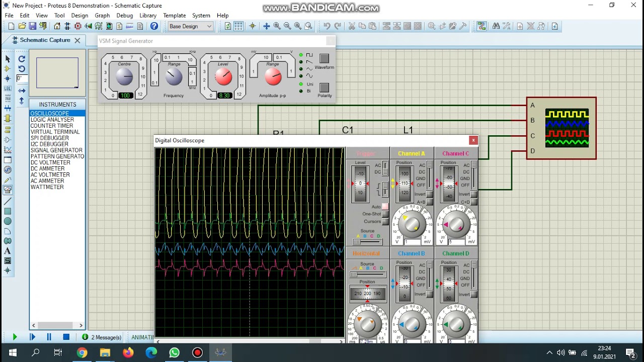Create a new project with toolbar icon
Screen dimensions: 644x362
pos(11,26)
